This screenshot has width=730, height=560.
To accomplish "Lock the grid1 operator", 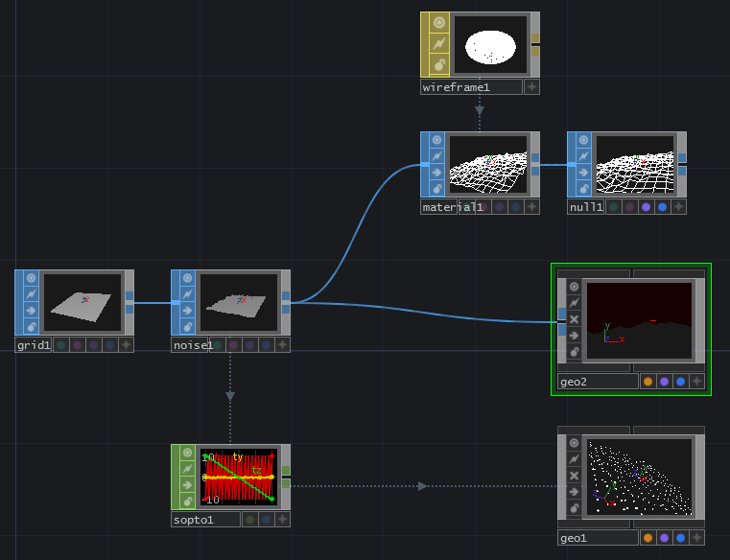I will click(31, 328).
